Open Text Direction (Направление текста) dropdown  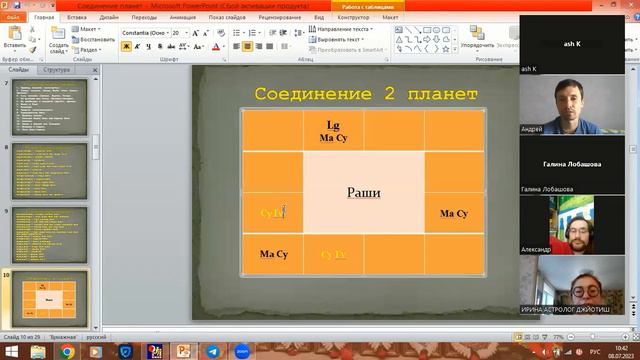[x=341, y=29]
